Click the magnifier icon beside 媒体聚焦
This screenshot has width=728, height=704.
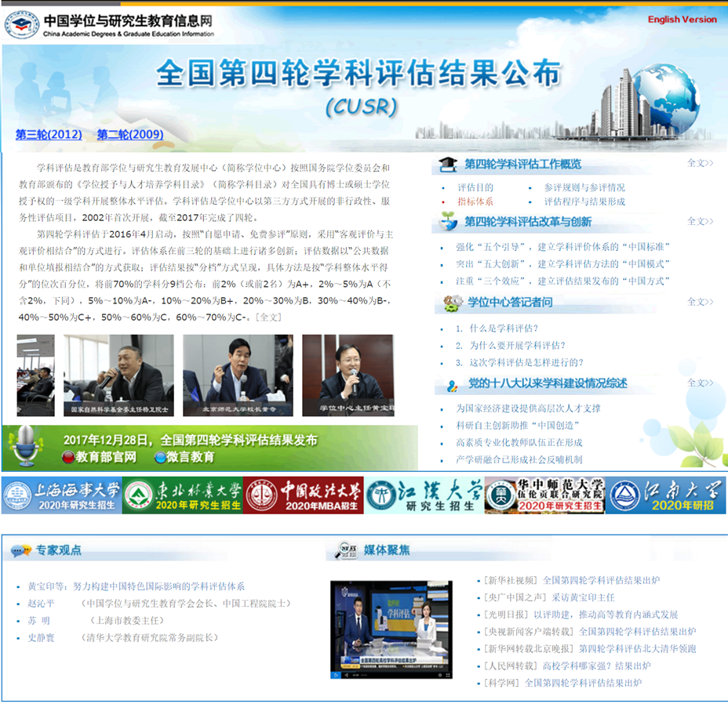coord(347,550)
